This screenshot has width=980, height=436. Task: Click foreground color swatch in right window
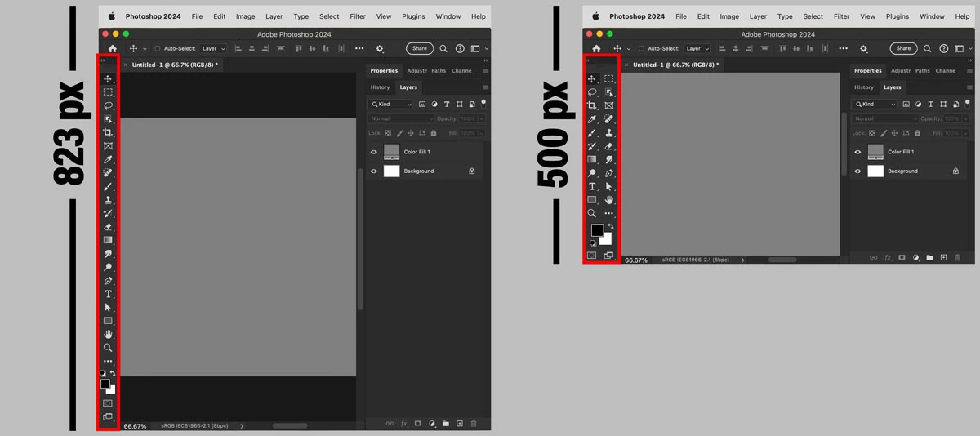pyautogui.click(x=597, y=230)
